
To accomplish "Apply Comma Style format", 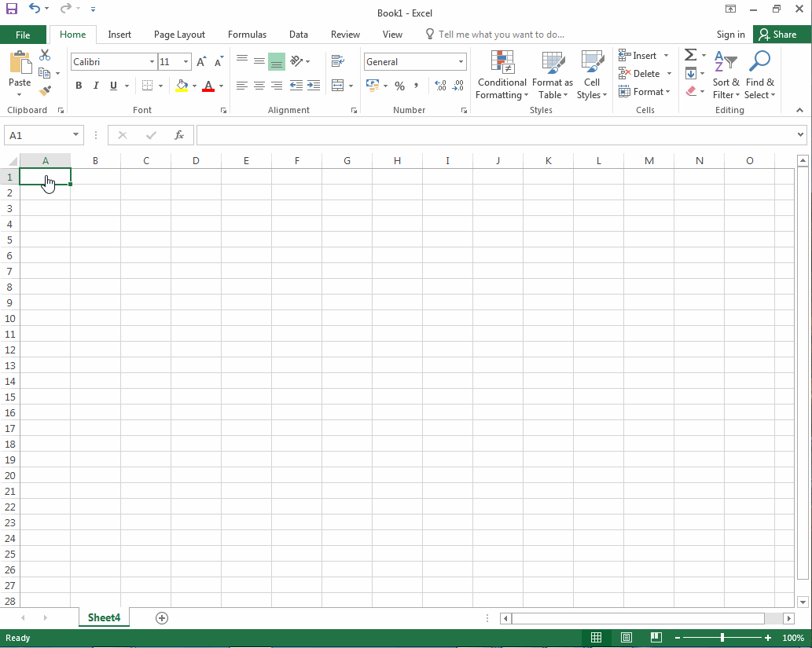I will [416, 86].
